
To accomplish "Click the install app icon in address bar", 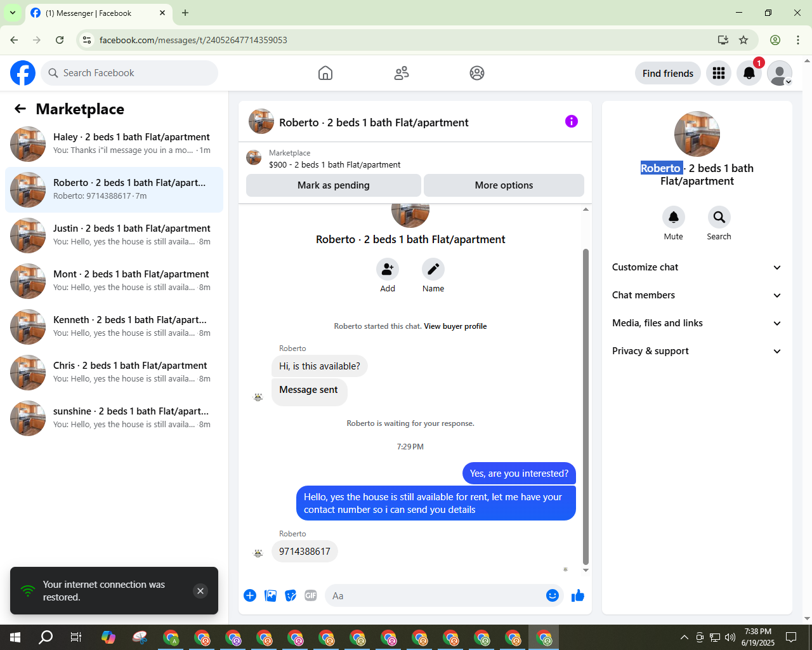I will click(x=723, y=40).
